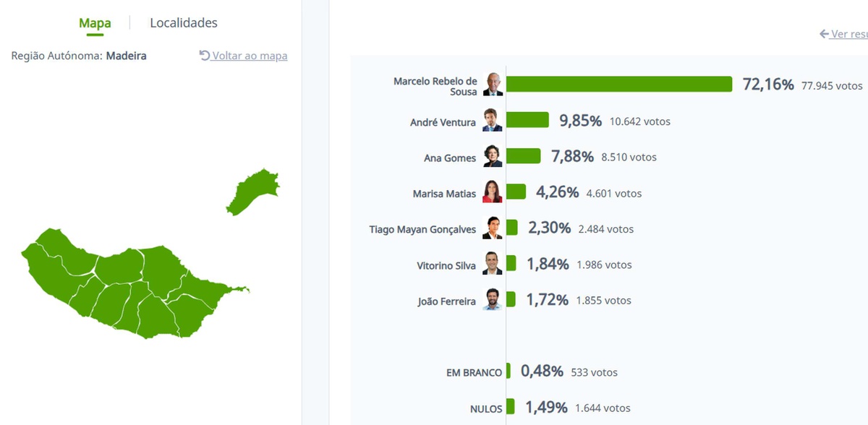The image size is (868, 425).
Task: Click the undo arrow beside Voltar ao mapa
Action: pos(205,56)
